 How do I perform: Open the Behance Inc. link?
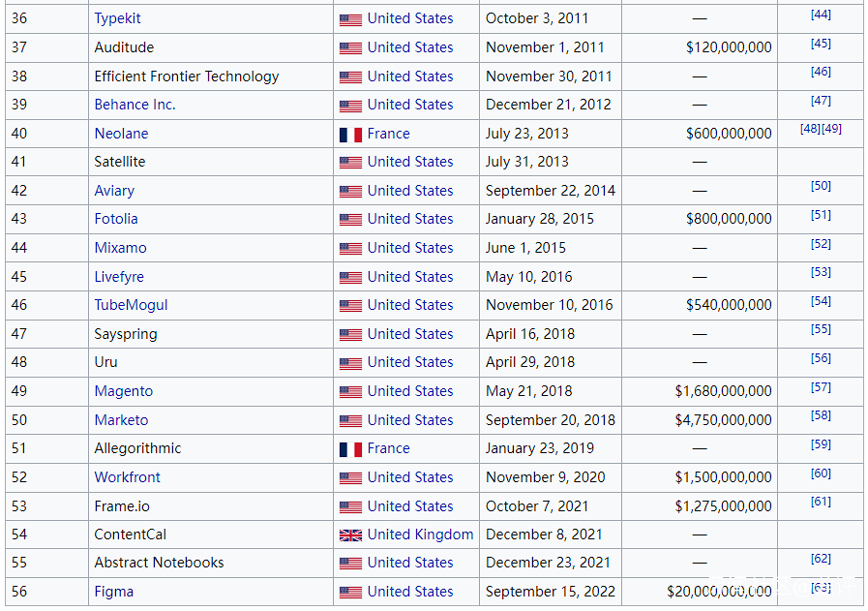tap(135, 105)
